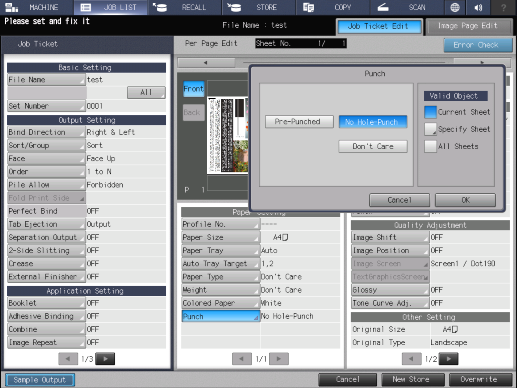Viewport: 517px width, 388px height.
Task: Click previous sheet arrow above preview
Action: pyautogui.click(x=206, y=62)
